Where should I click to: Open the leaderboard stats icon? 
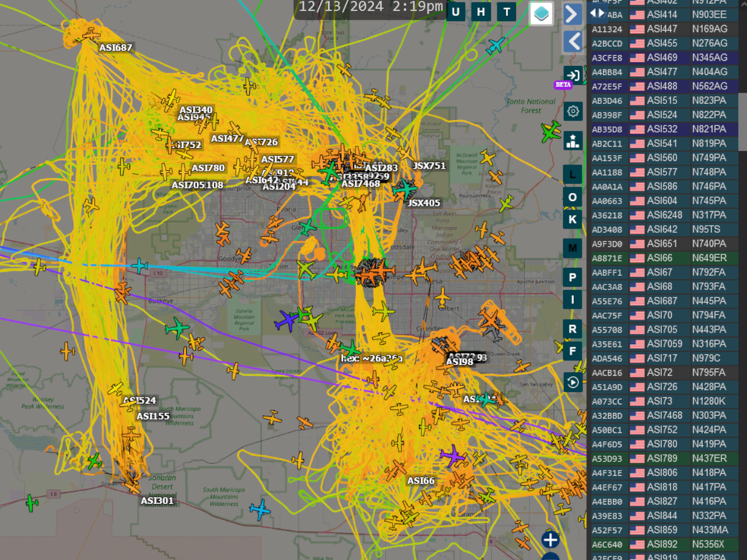tap(573, 141)
